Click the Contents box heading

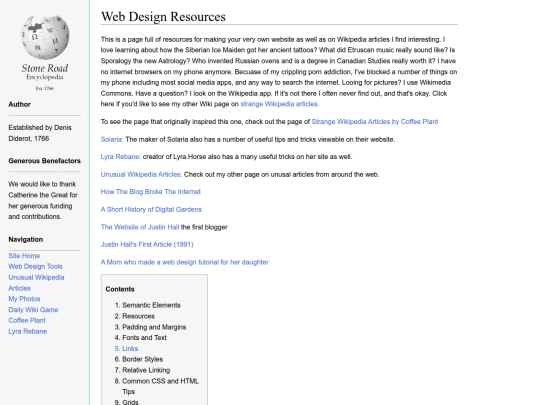click(120, 289)
